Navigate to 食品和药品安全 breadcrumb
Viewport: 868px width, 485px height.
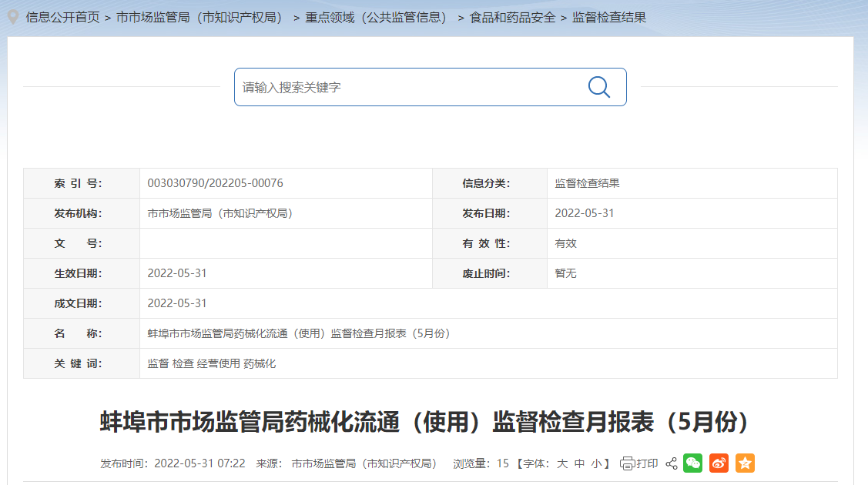coord(512,17)
